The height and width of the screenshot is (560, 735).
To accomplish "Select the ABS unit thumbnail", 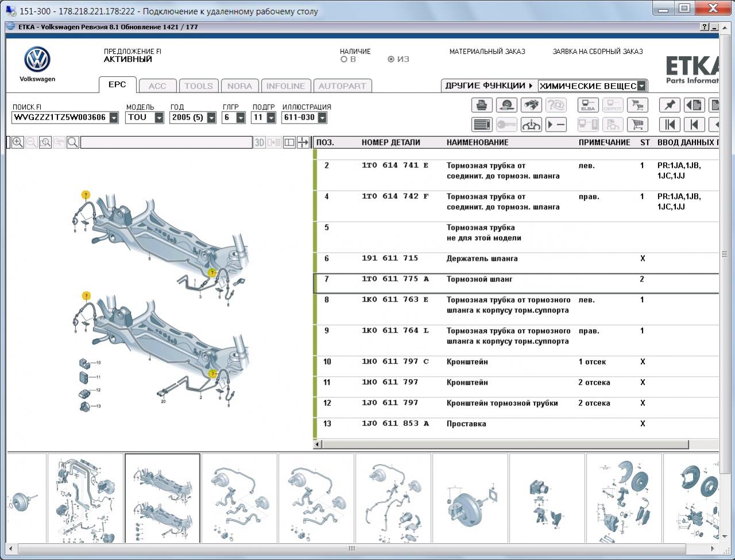I will tap(547, 498).
